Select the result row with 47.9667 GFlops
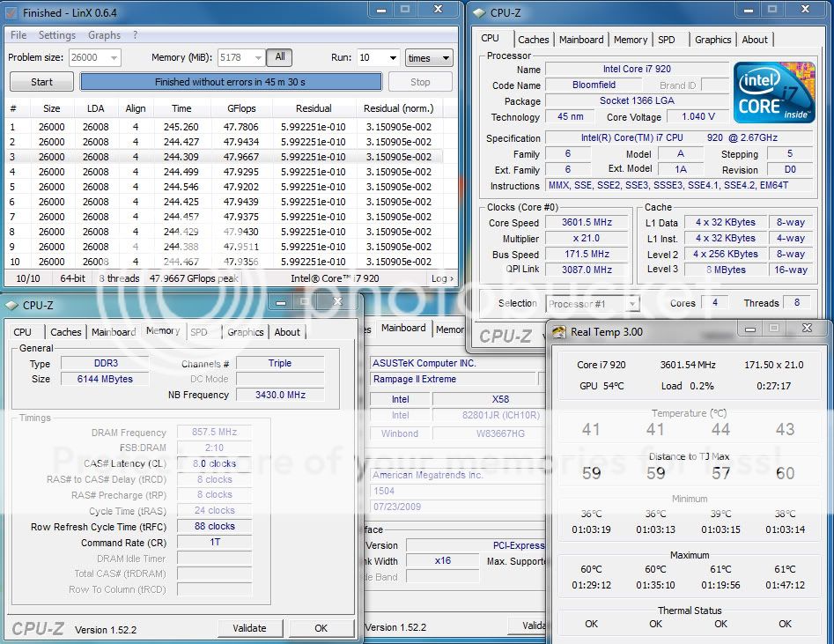The height and width of the screenshot is (644, 834). click(x=224, y=157)
